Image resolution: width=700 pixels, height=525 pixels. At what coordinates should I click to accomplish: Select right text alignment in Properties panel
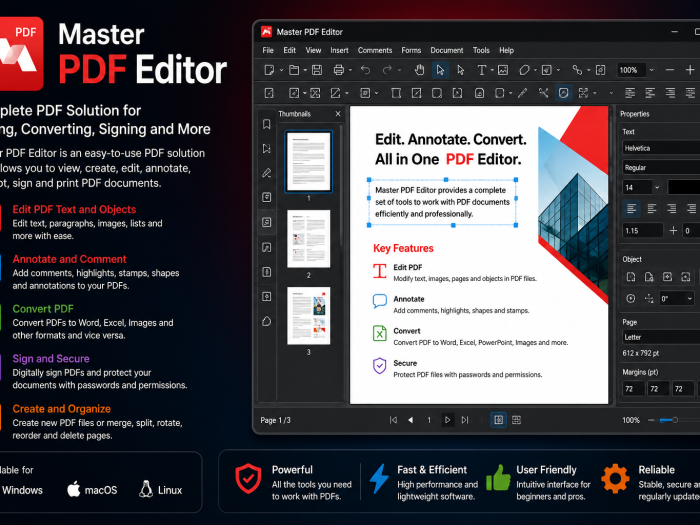[x=671, y=208]
